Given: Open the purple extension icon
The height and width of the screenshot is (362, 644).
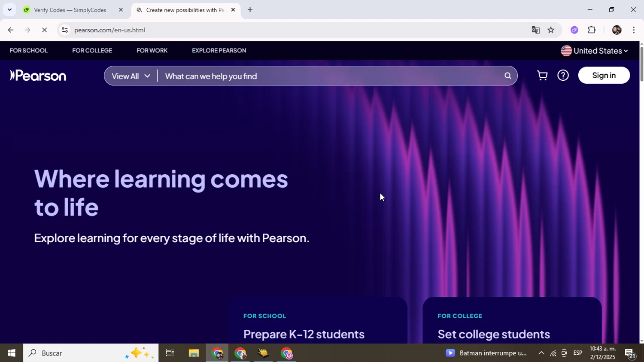Looking at the screenshot, I should tap(574, 30).
